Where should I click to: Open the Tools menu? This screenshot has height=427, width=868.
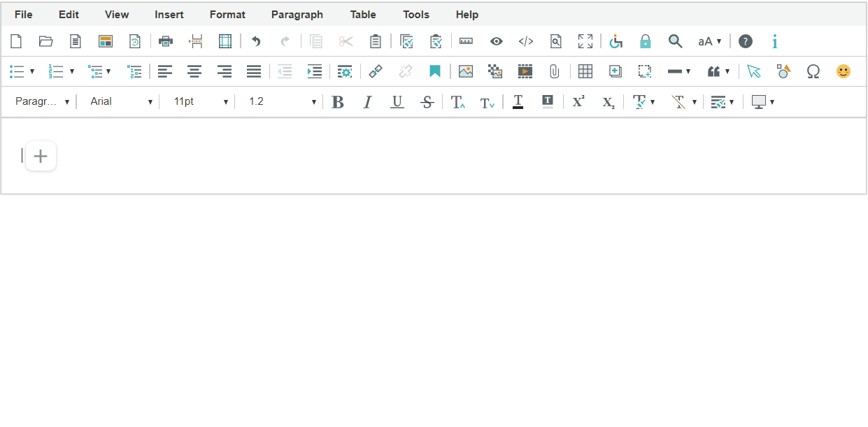pyautogui.click(x=416, y=15)
